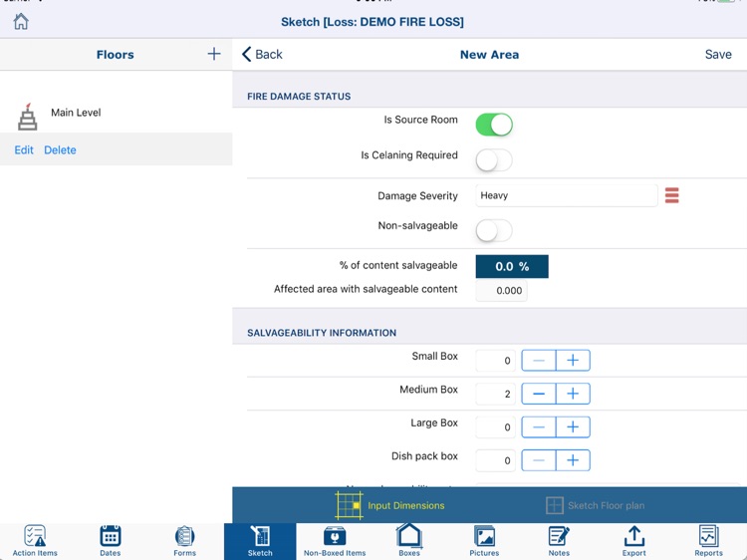Switch to the Sketch tab
Image resolution: width=747 pixels, height=560 pixels.
[260, 541]
